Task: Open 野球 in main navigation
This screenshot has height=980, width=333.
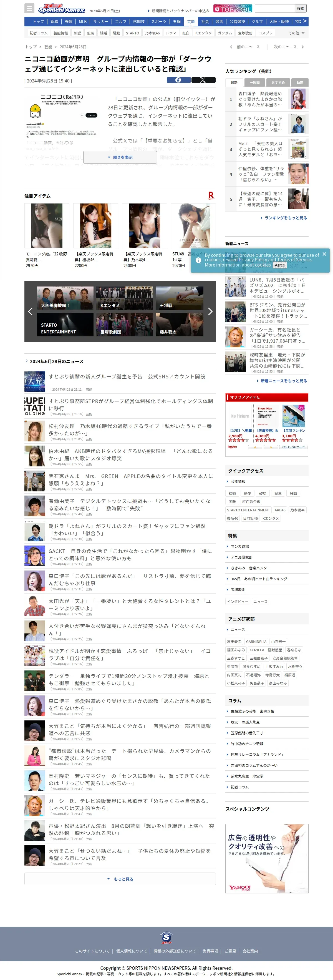Action: click(x=69, y=22)
